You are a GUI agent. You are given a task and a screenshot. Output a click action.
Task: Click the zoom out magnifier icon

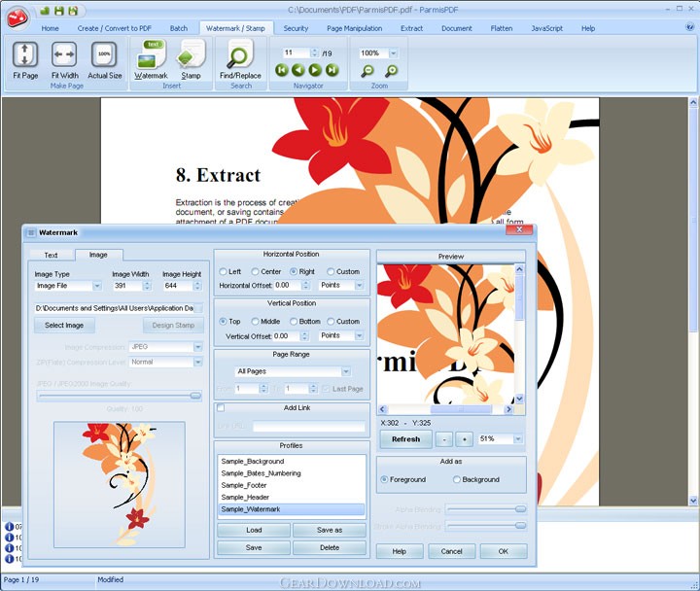367,71
